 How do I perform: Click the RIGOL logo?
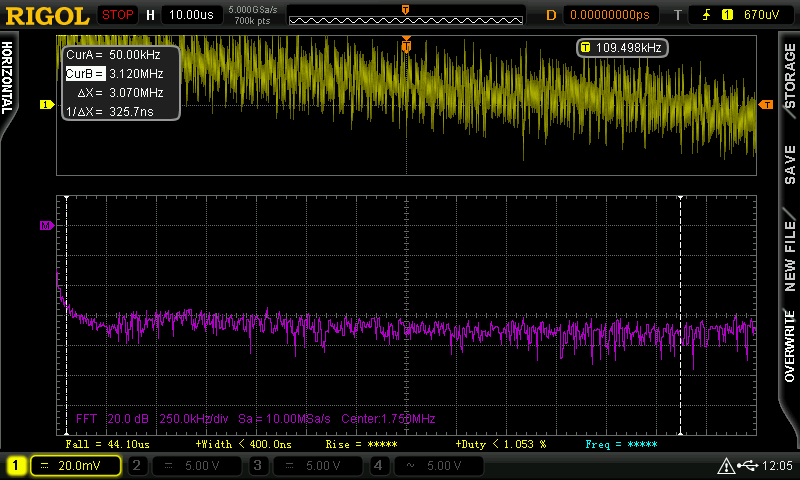click(47, 16)
